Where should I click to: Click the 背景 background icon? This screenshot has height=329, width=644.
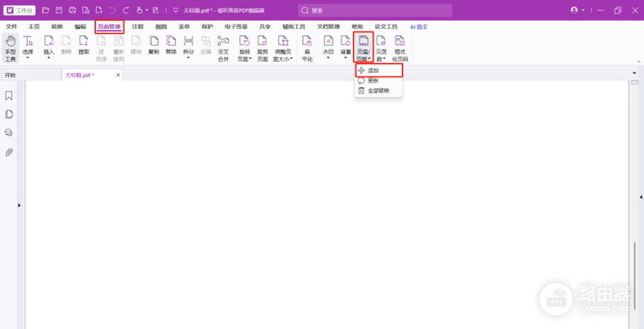coord(345,41)
